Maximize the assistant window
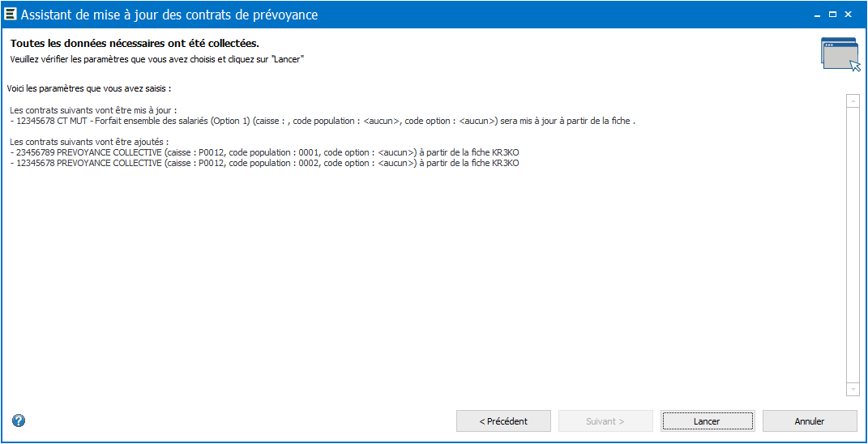 coord(832,15)
